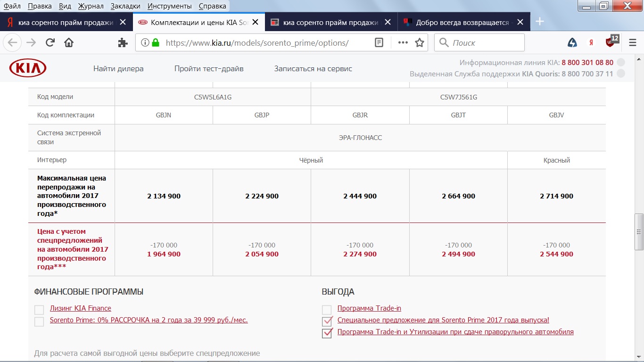Go back to the previous page
This screenshot has height=362, width=644.
13,42
